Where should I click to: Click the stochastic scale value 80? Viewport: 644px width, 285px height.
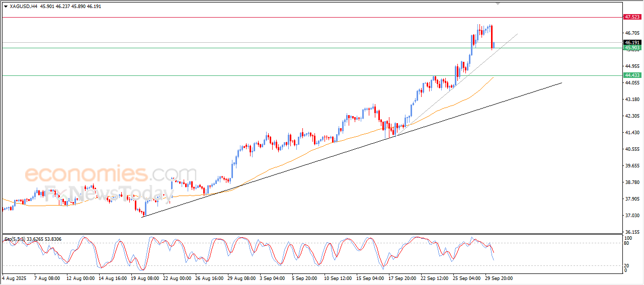coord(626,243)
